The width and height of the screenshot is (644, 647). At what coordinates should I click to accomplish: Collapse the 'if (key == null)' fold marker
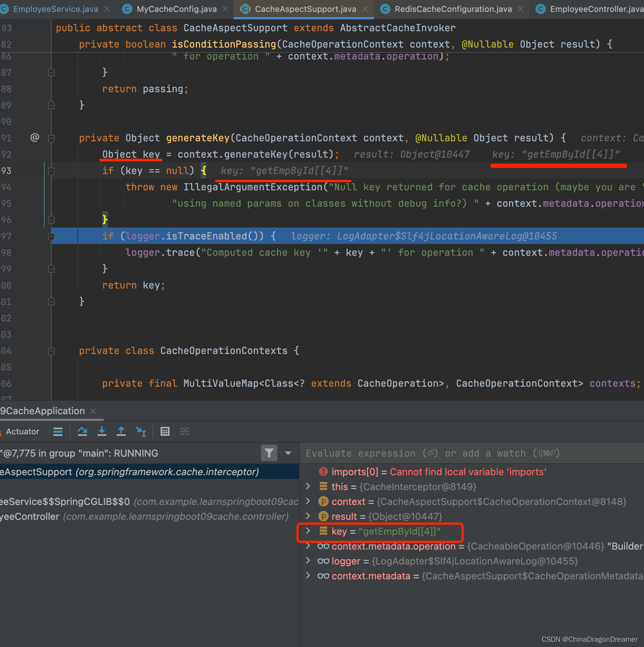point(51,171)
